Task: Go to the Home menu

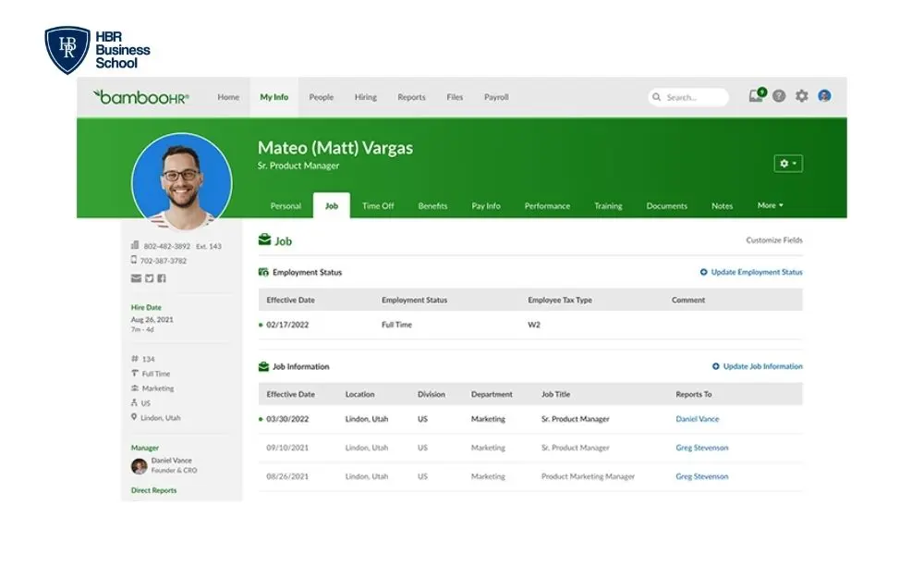Action: coord(228,97)
